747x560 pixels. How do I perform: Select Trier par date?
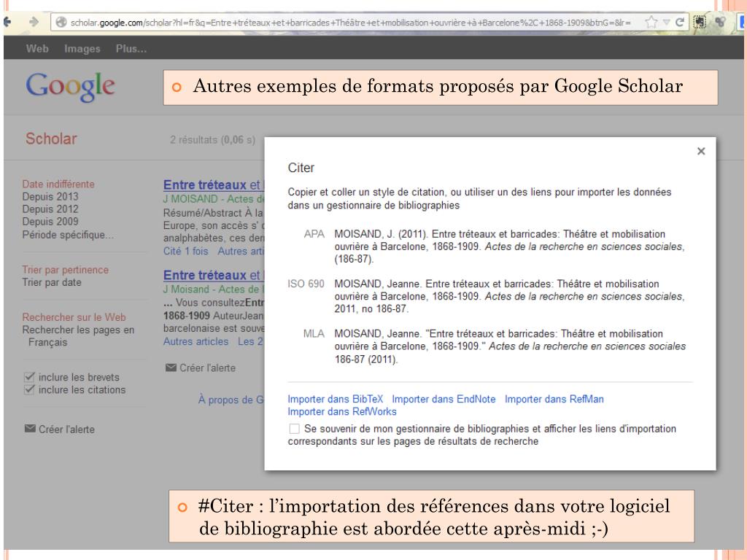tap(52, 282)
